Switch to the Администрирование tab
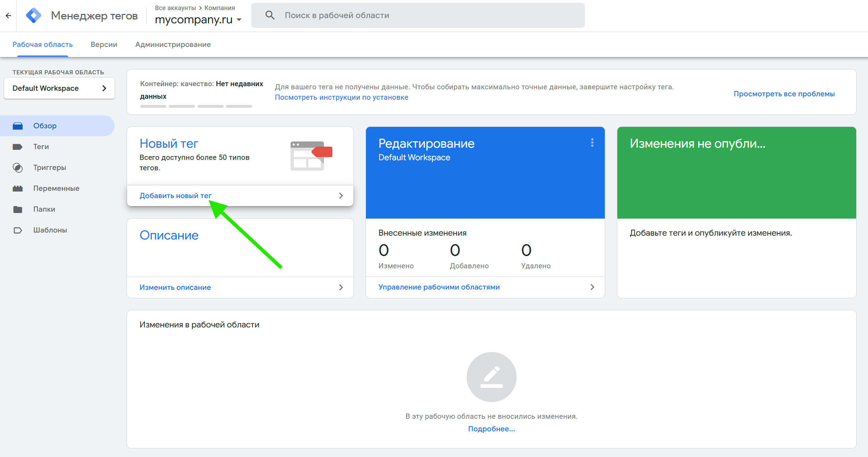Screen dimensions: 868x457 (173, 44)
